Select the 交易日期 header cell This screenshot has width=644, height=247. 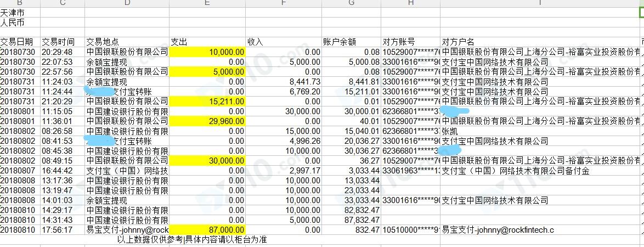(x=20, y=42)
